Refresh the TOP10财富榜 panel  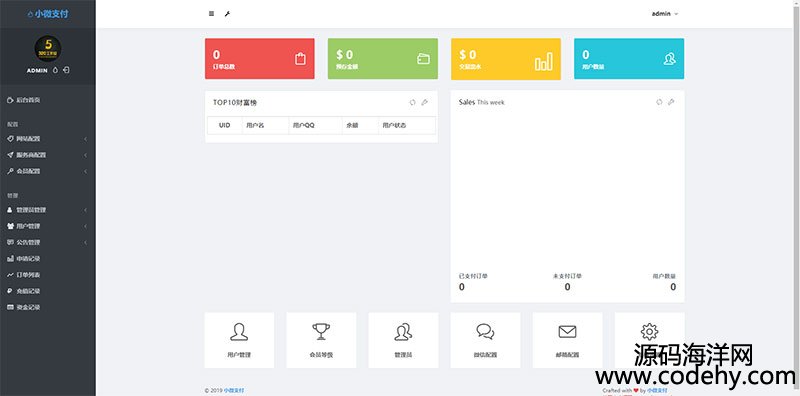(x=413, y=103)
